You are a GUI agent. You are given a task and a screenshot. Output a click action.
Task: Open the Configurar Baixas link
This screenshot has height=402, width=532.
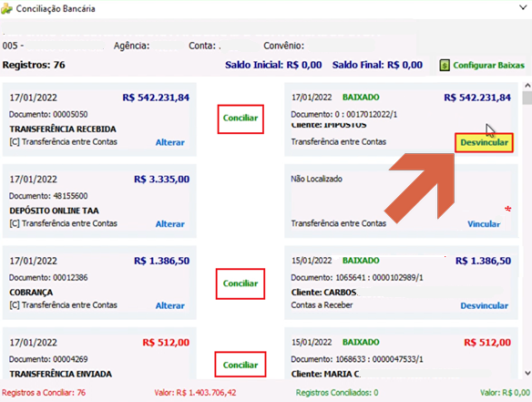coord(488,66)
